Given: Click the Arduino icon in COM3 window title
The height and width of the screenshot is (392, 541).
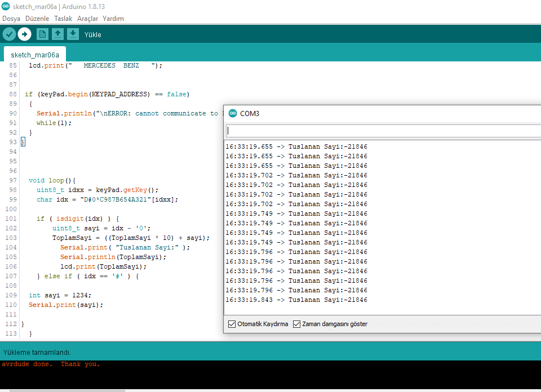Looking at the screenshot, I should click(x=233, y=113).
